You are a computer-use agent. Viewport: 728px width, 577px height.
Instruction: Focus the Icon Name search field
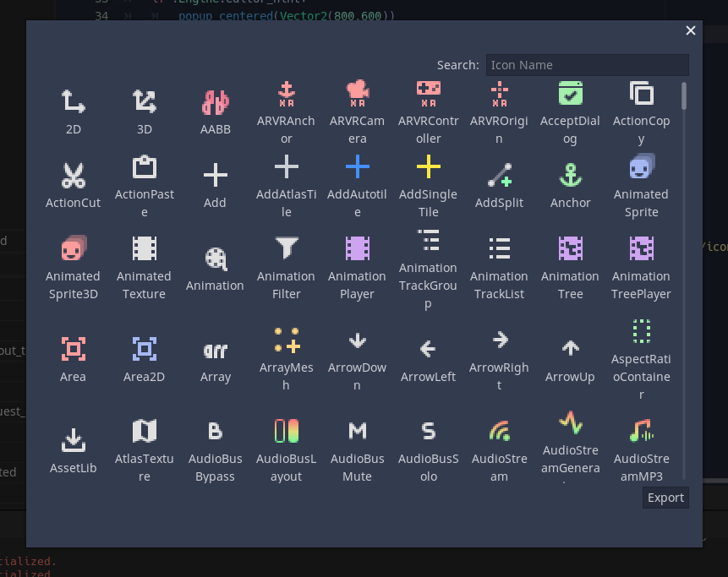[588, 65]
